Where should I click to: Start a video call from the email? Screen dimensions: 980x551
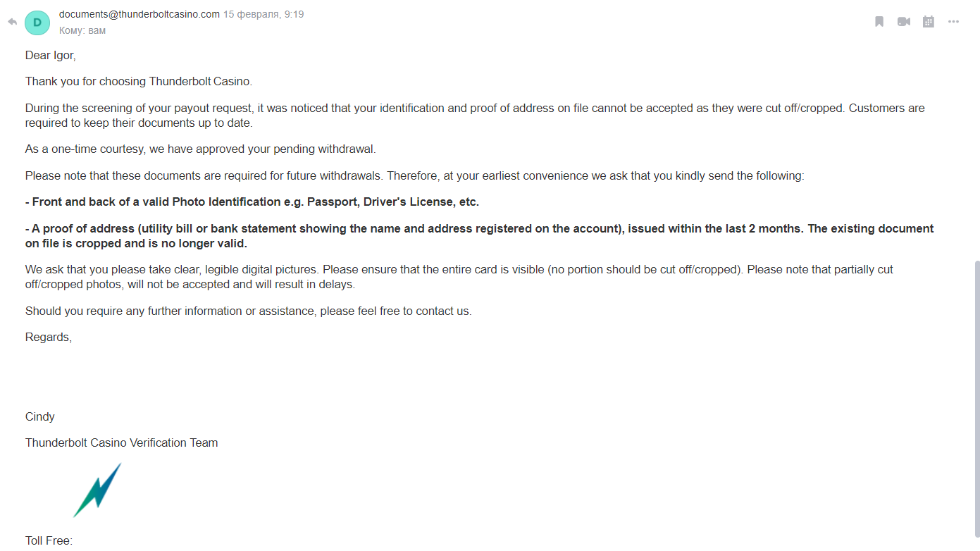(x=904, y=22)
